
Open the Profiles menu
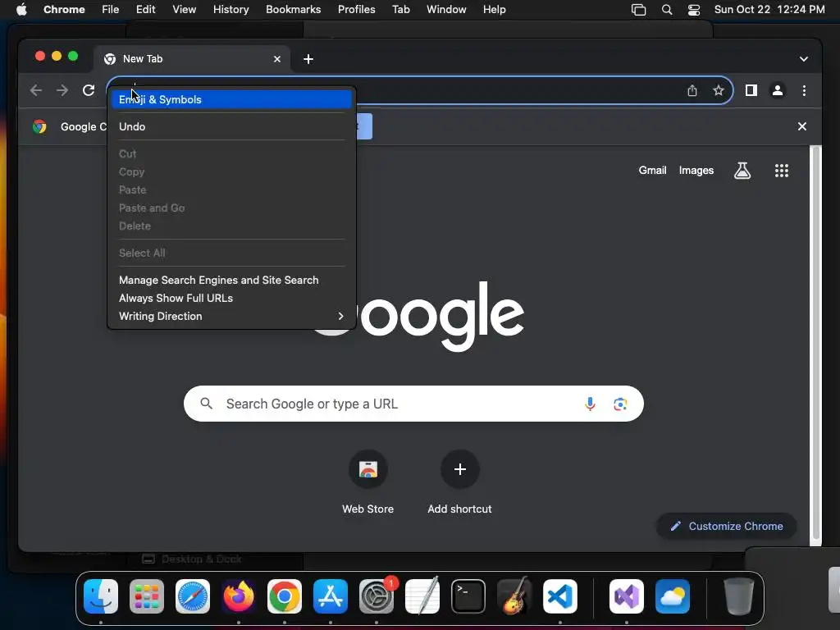356,10
